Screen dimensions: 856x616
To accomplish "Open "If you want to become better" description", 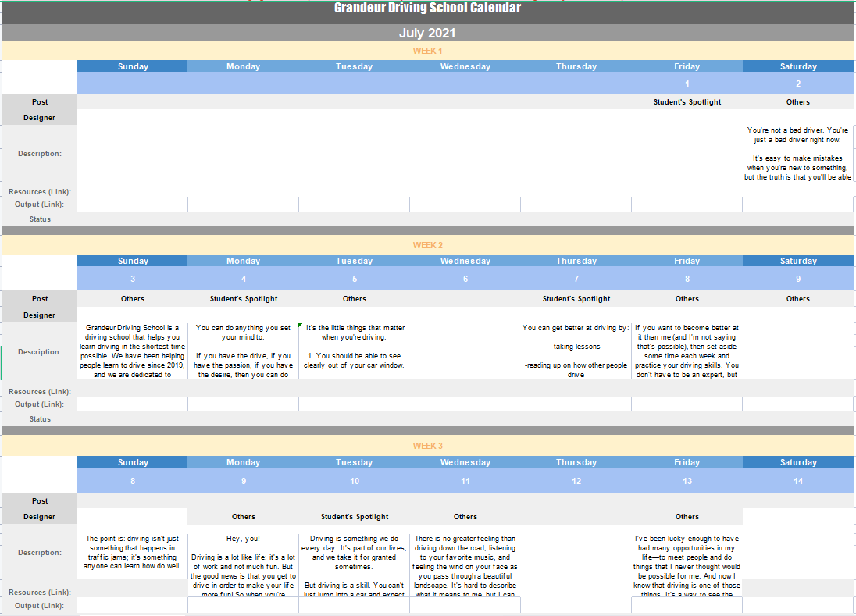I will click(x=687, y=351).
